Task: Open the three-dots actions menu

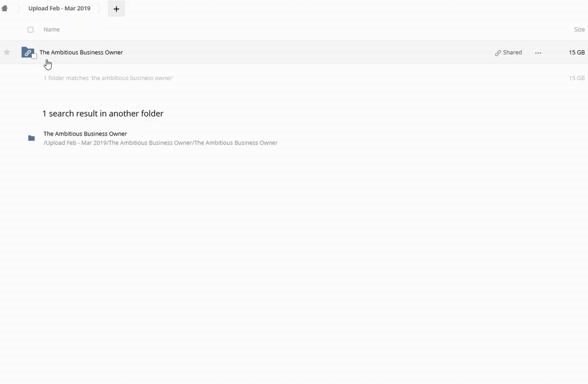Action: click(538, 53)
